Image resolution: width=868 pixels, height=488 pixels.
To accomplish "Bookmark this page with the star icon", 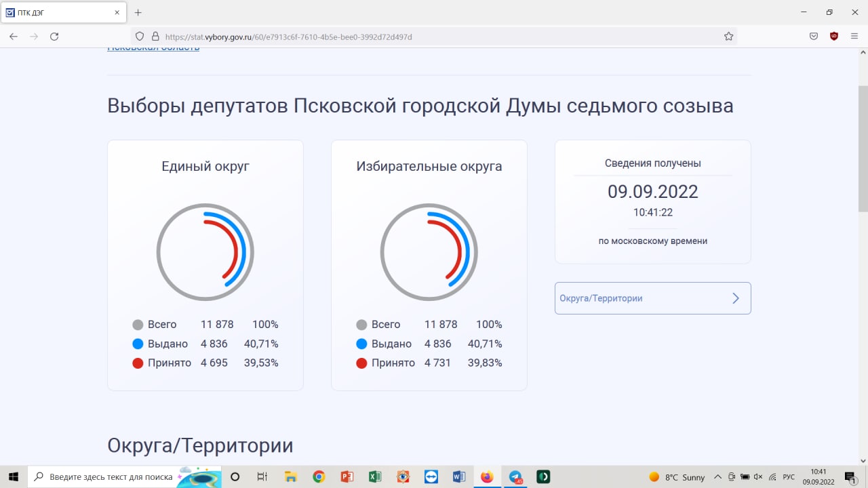I will coord(728,37).
